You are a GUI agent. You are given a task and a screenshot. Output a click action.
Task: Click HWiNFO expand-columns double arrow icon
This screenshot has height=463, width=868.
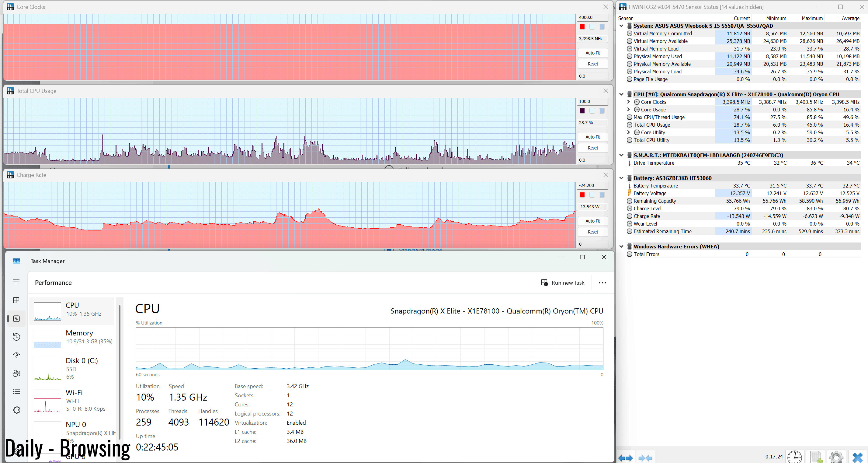(x=626, y=458)
